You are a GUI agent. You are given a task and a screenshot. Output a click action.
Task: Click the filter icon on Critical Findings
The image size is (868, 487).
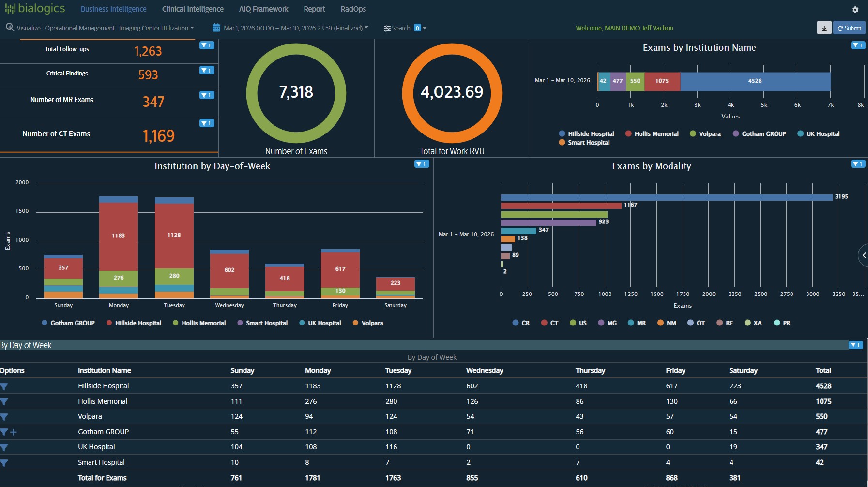tap(207, 70)
